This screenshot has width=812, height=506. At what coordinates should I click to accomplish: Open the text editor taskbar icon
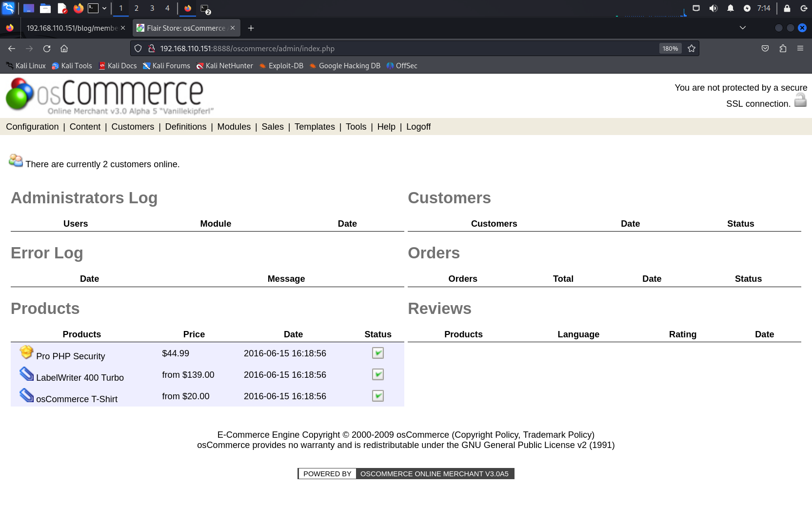pyautogui.click(x=62, y=8)
